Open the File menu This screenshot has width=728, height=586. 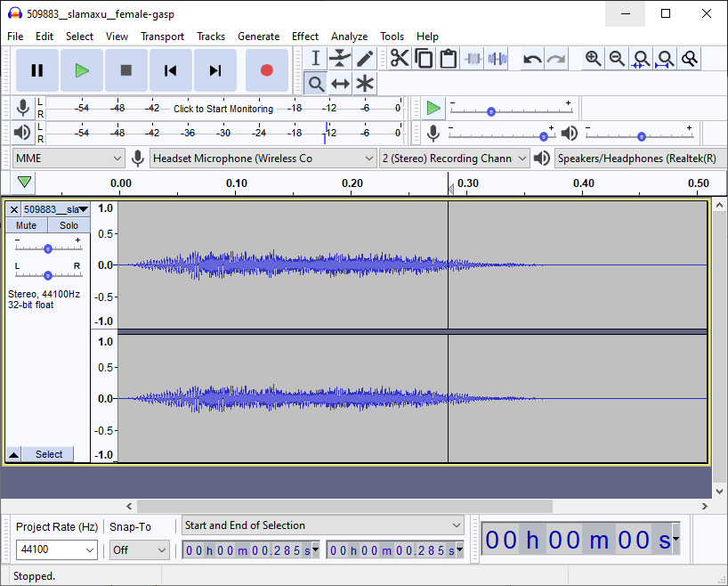point(15,37)
